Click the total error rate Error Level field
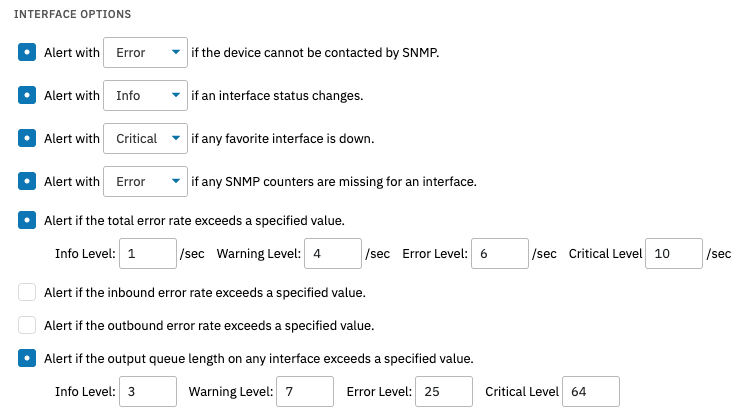 [500, 254]
